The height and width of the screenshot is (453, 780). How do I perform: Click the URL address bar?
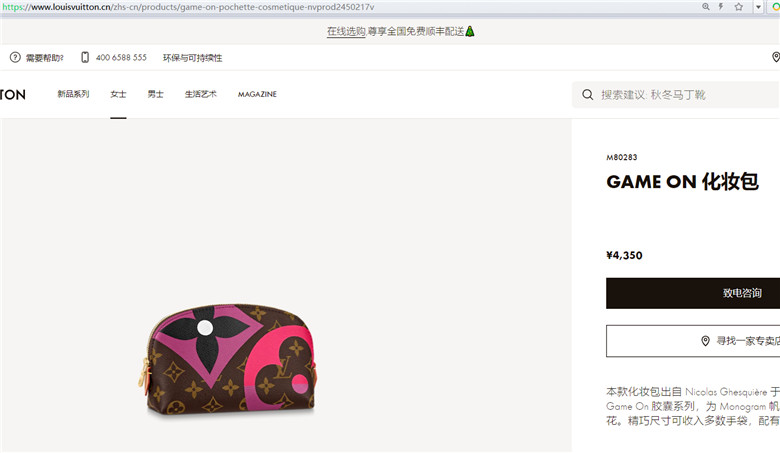tap(348, 7)
